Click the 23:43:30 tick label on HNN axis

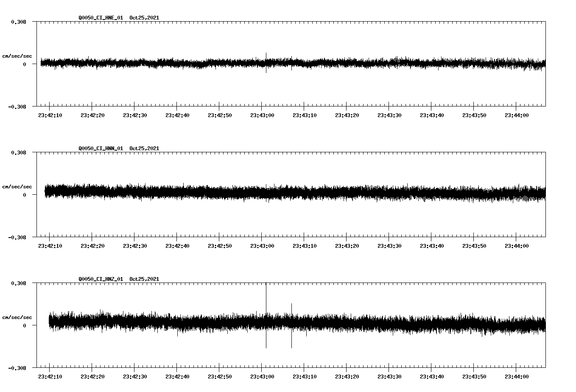click(x=389, y=246)
